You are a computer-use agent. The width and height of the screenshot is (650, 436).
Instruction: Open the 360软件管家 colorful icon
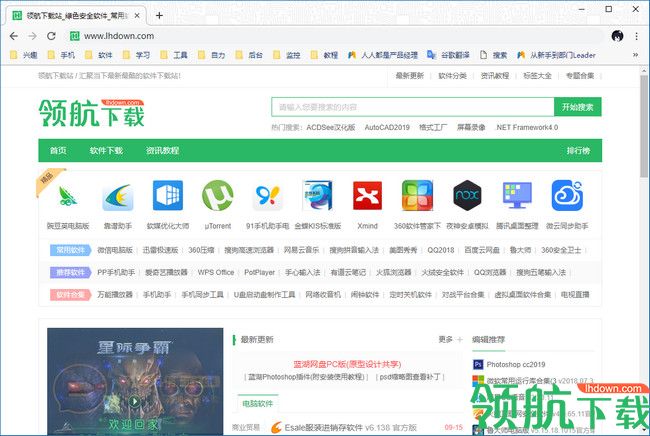(417, 195)
